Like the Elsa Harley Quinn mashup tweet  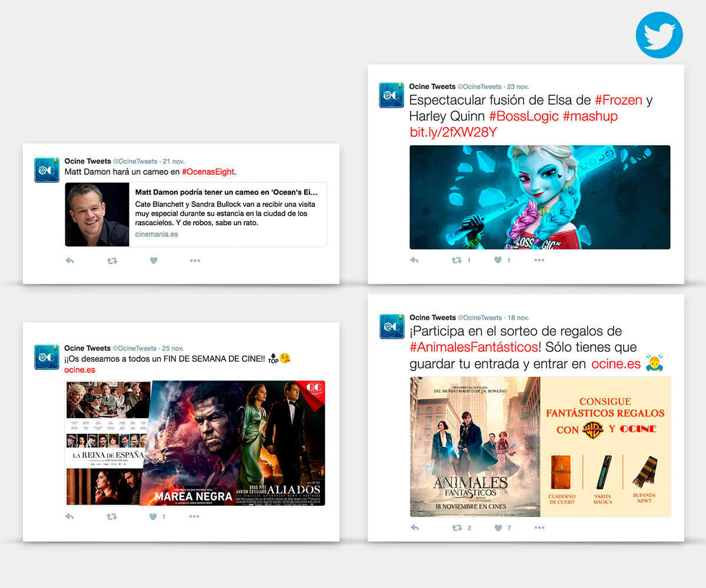[498, 260]
